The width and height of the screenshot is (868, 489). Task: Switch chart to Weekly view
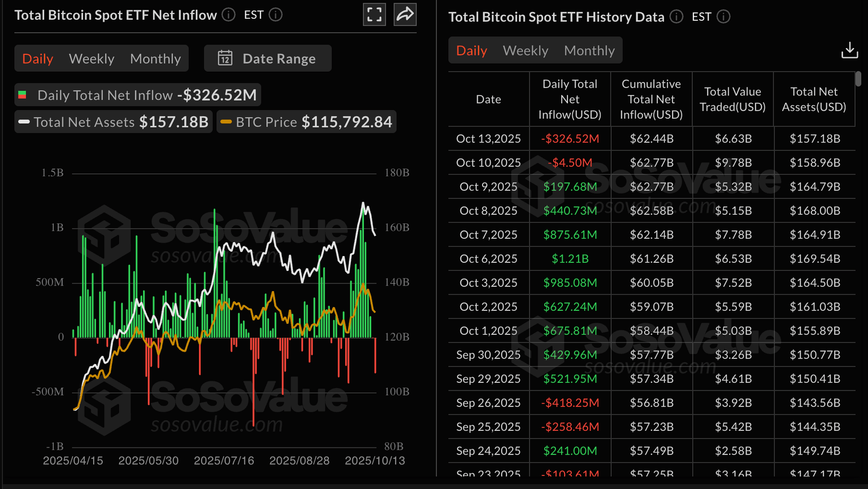(x=92, y=58)
